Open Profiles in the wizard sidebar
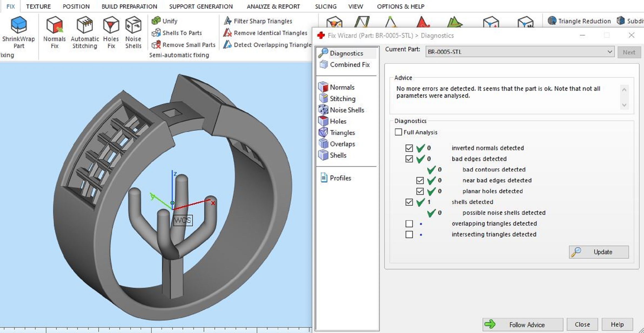The image size is (644, 333). pos(336,178)
